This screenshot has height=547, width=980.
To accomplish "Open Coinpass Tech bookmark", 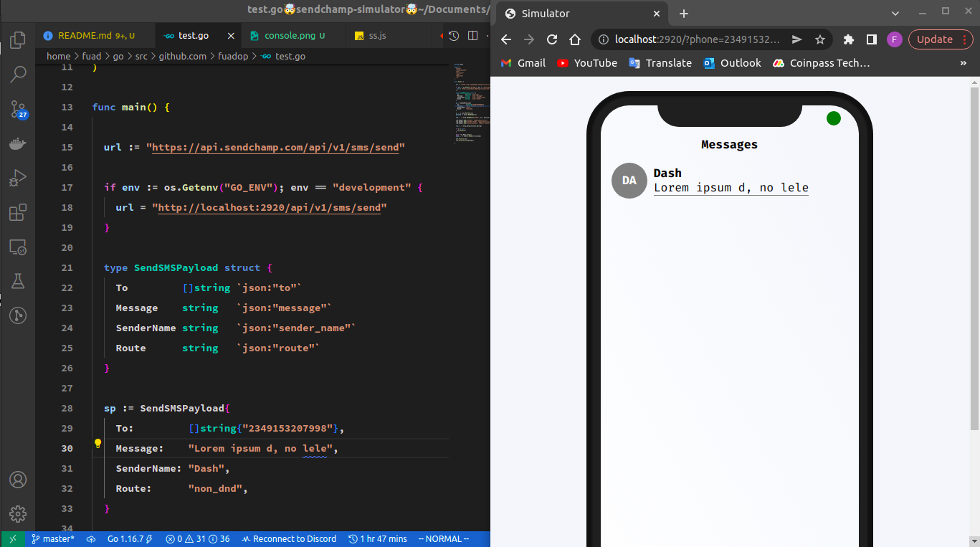I will pos(822,63).
